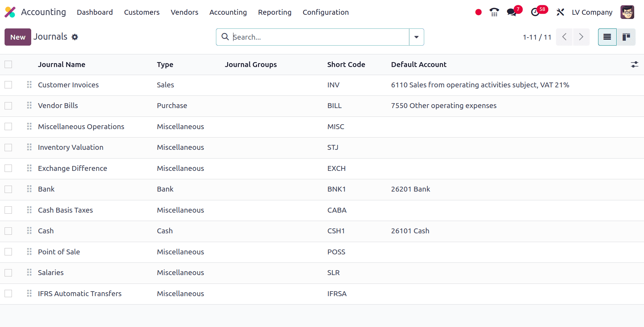Open the optional columns adjust menu
This screenshot has height=327, width=644.
click(x=634, y=65)
